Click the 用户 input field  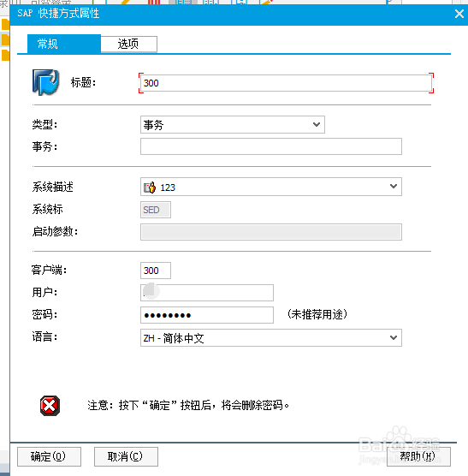coord(207,293)
